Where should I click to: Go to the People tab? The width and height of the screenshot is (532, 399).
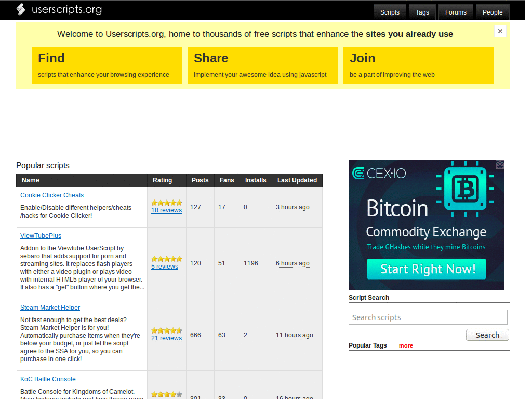tap(493, 12)
